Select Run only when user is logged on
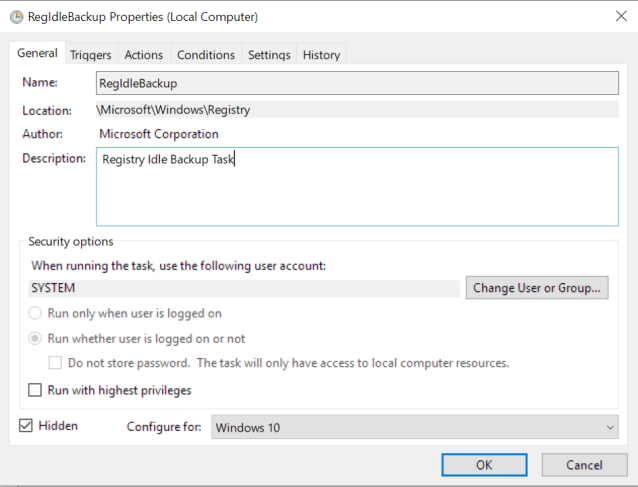 click(36, 314)
